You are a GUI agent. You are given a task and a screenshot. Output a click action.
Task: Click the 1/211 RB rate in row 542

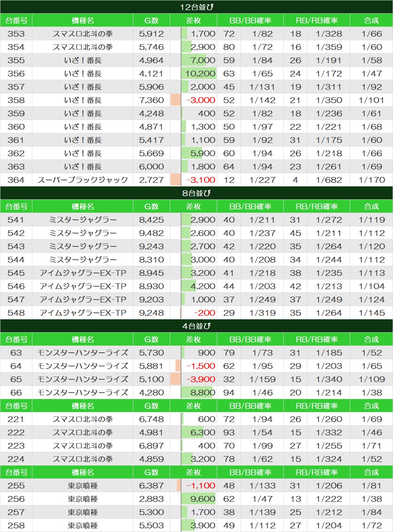point(329,233)
